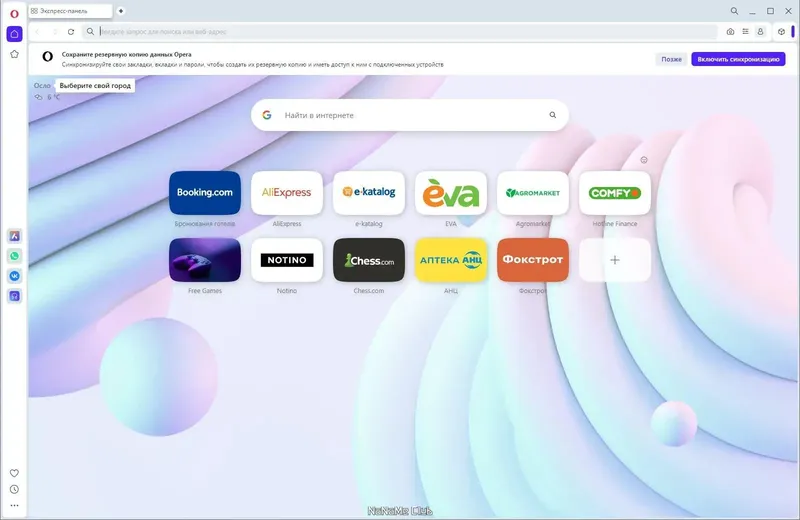Open bookmarks star in sidebar
Screen dimensions: 800x520
14,54
